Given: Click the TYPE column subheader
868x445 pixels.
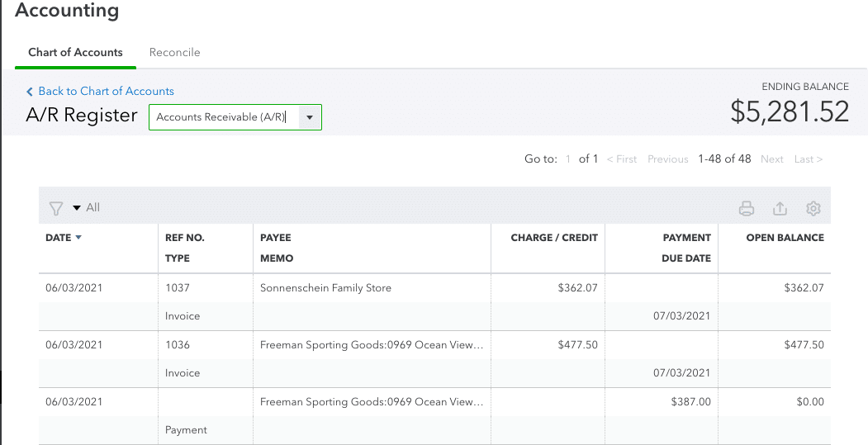Looking at the screenshot, I should point(177,258).
